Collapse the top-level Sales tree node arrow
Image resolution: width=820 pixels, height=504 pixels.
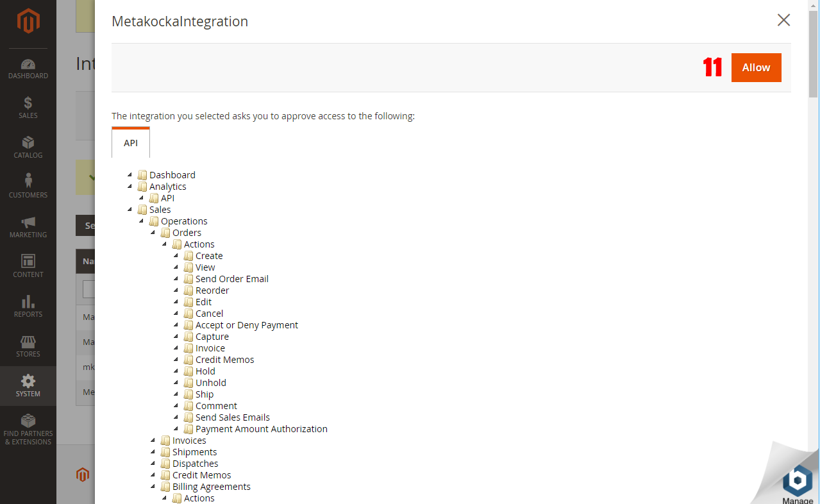pyautogui.click(x=130, y=209)
